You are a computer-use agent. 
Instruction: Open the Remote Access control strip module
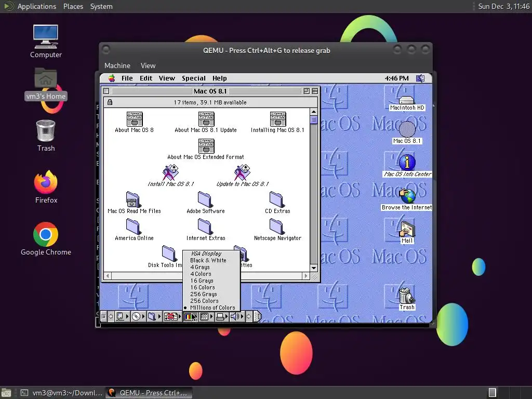click(172, 316)
